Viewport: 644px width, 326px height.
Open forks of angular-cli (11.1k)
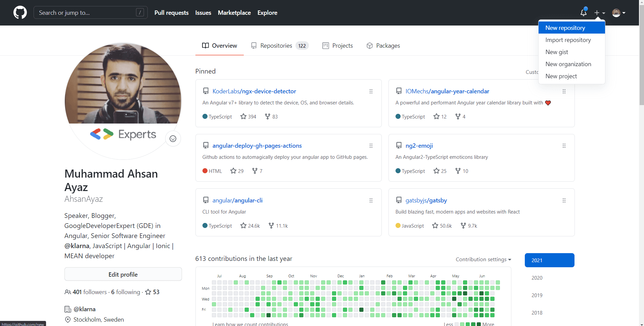click(278, 226)
